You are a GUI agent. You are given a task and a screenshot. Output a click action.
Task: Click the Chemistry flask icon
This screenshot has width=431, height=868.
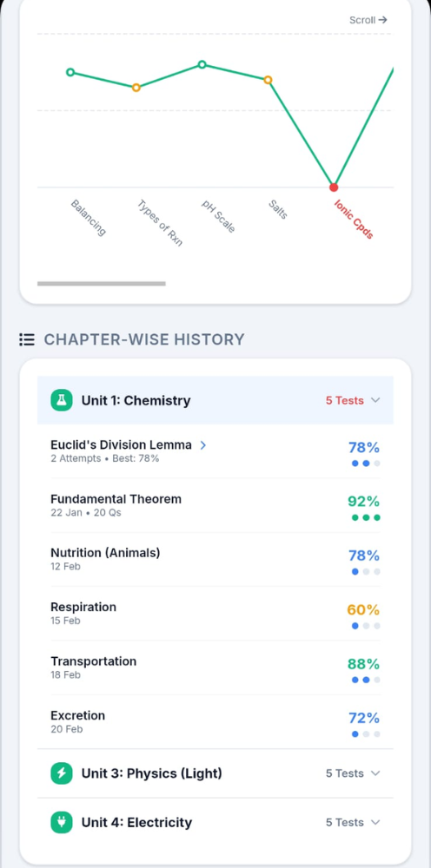point(62,400)
